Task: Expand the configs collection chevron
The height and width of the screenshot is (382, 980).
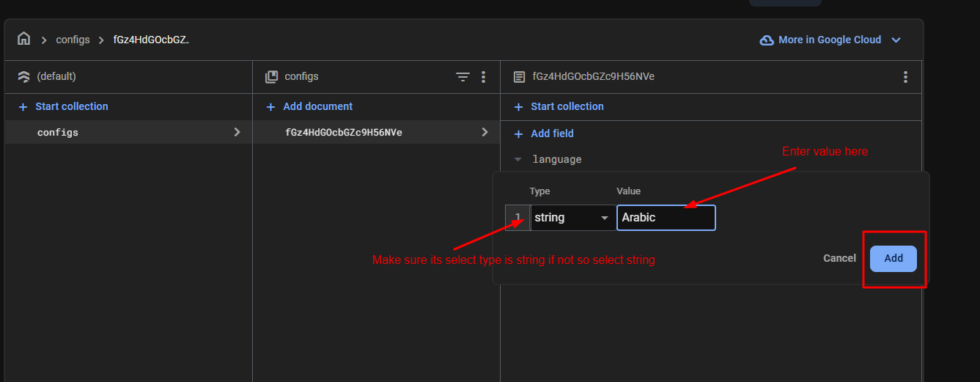Action: pyautogui.click(x=237, y=133)
